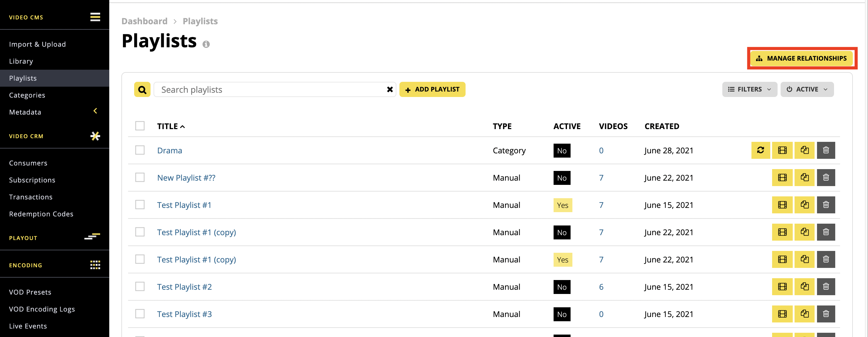Delete the inactive Test Playlist #1 (copy)

tap(826, 232)
